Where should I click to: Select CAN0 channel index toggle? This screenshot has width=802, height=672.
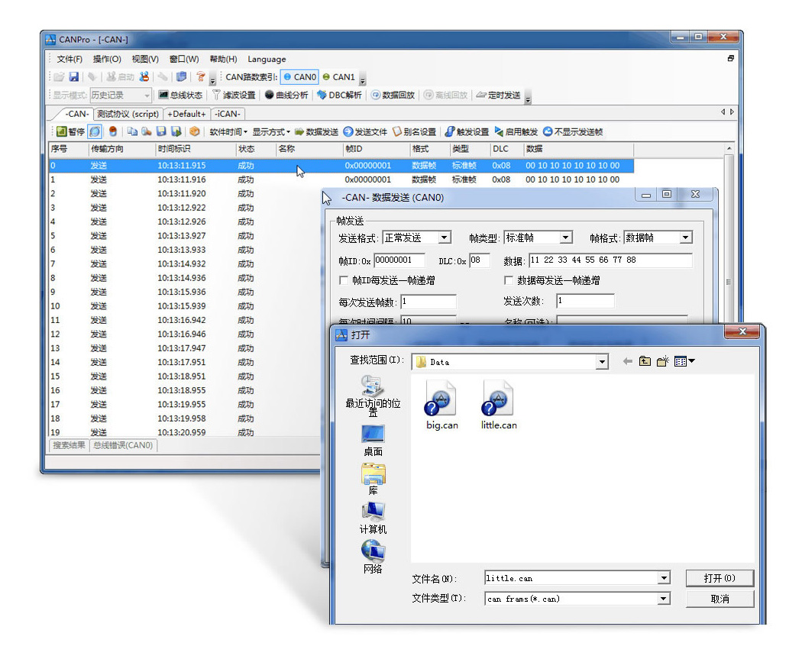pyautogui.click(x=299, y=77)
